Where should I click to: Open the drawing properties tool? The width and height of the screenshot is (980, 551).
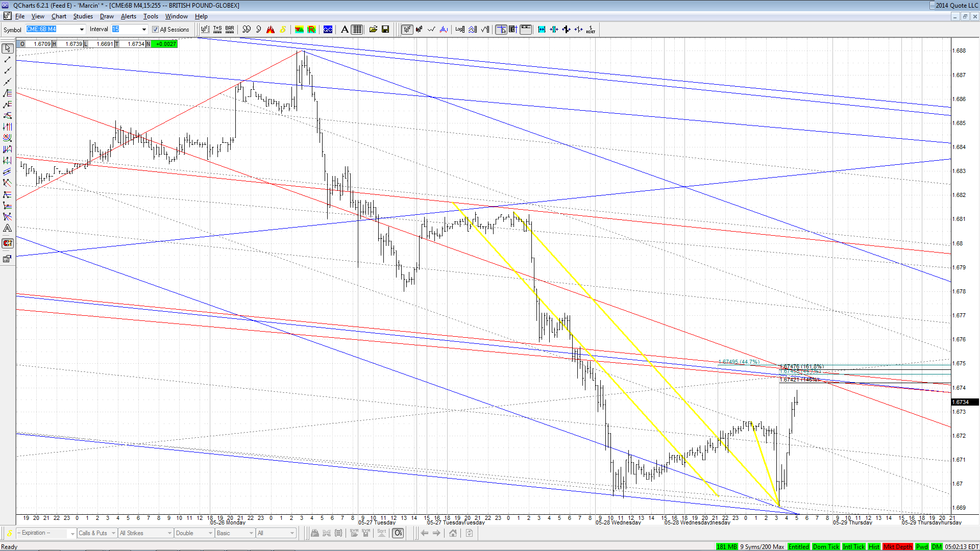[7, 259]
